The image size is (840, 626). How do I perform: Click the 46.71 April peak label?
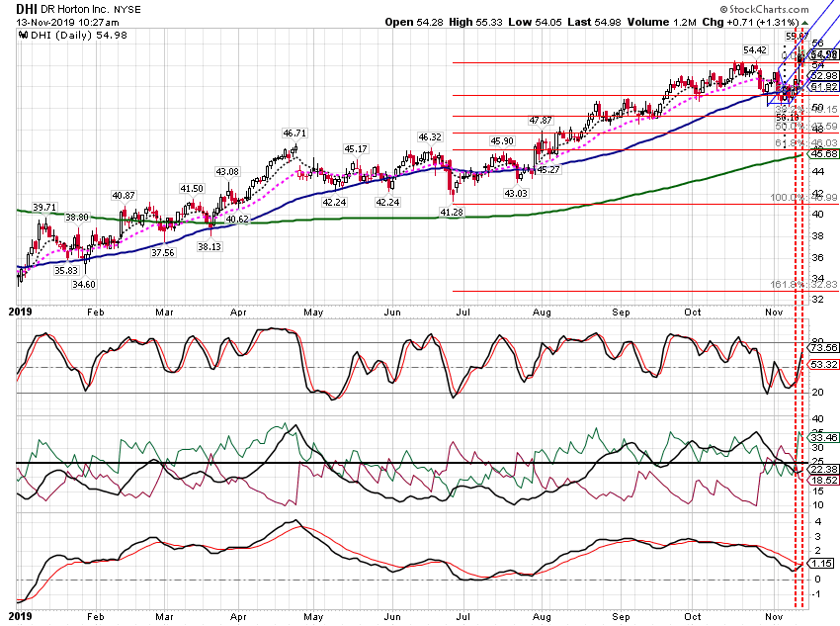pyautogui.click(x=294, y=133)
